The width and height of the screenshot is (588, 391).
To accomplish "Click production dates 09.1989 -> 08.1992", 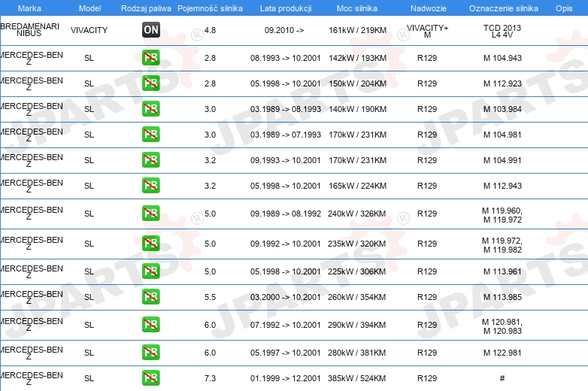I will click(x=286, y=214).
